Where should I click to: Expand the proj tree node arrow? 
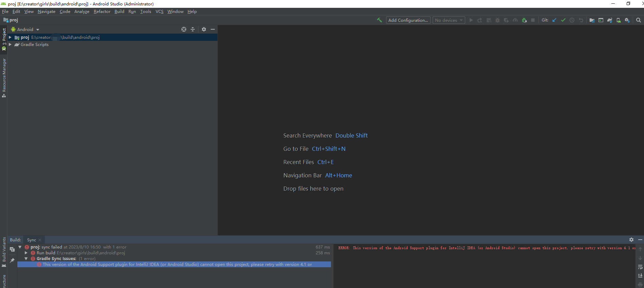pos(10,37)
